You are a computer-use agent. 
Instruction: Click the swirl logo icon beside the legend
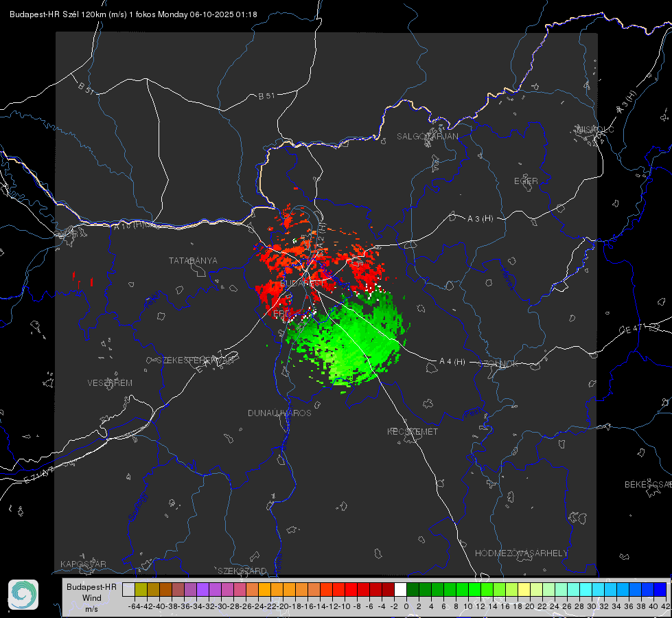(23, 595)
